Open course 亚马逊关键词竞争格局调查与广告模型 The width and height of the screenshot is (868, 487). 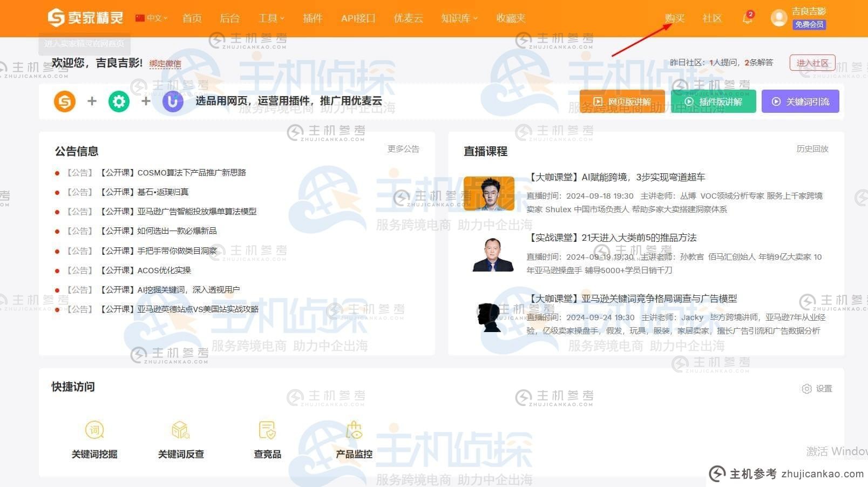632,299
